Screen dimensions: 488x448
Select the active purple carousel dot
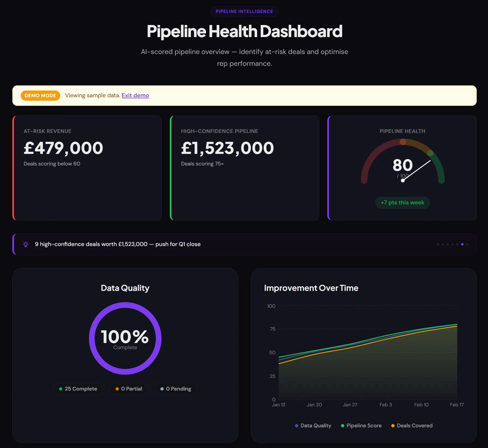[462, 244]
